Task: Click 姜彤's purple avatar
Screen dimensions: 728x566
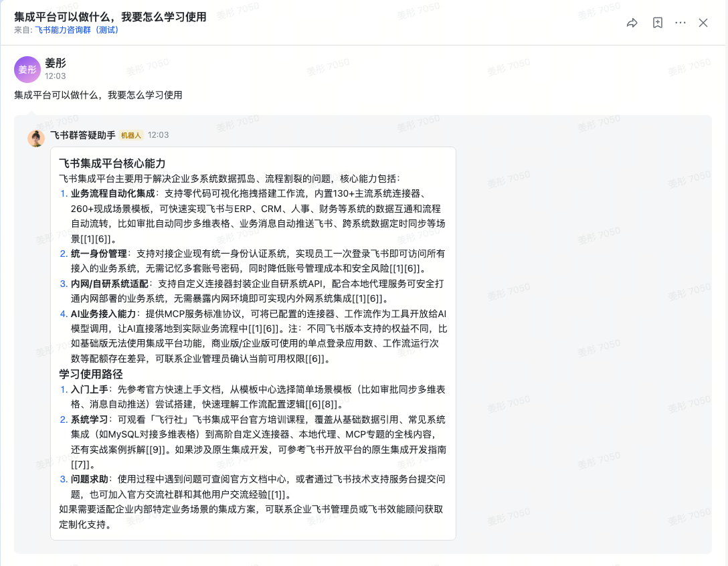Action: coord(27,70)
